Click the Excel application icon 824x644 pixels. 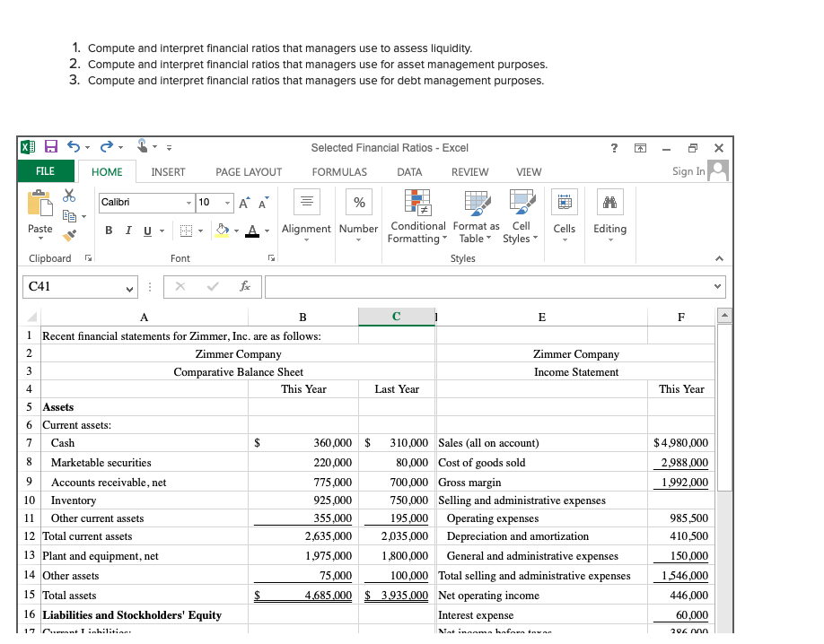pos(28,146)
